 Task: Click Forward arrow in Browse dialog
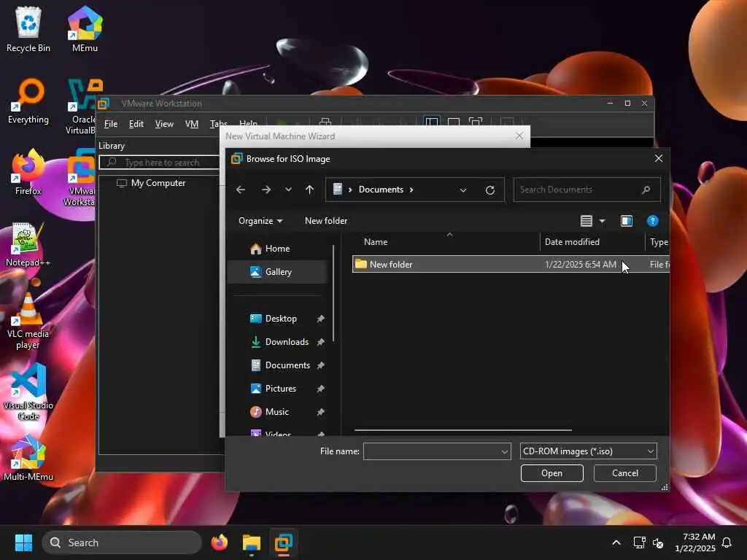click(x=266, y=190)
